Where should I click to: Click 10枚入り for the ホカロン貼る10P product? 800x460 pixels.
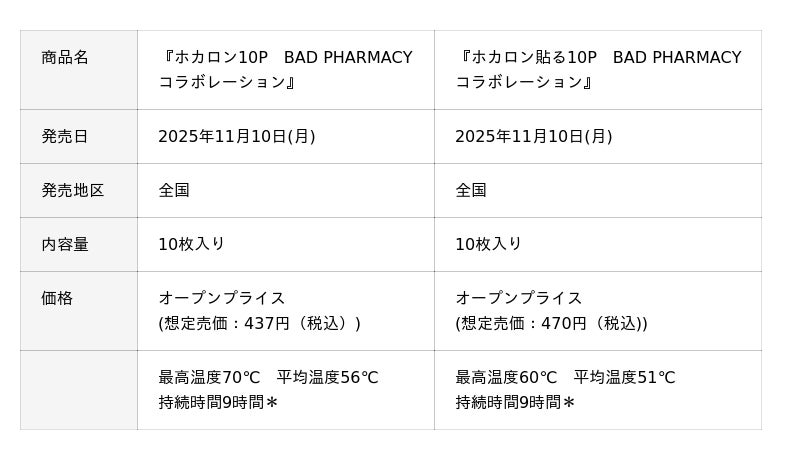coord(489,245)
